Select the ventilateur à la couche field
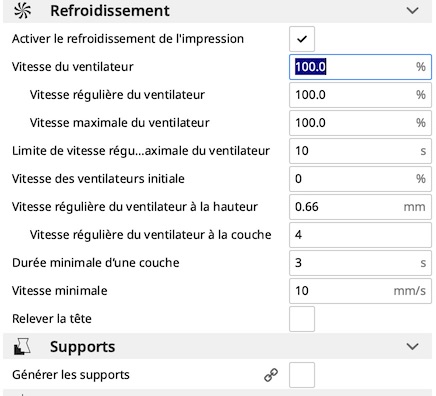Viewport: 436px width, 396px height. [360, 235]
